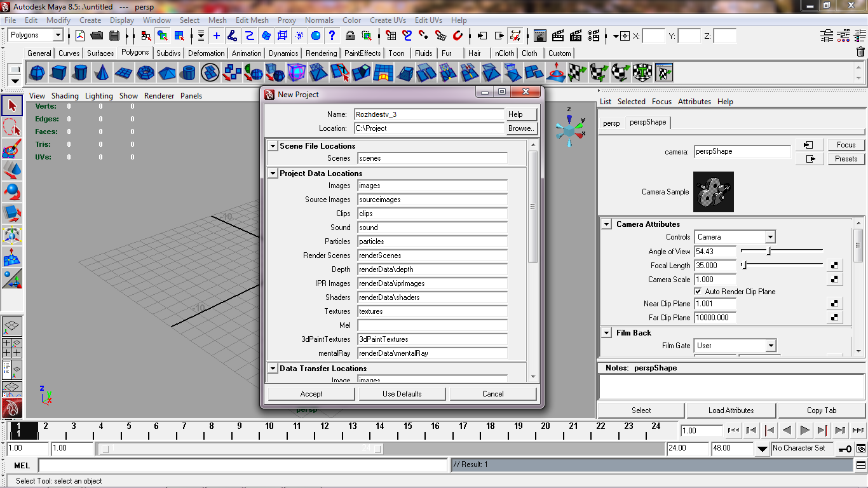Viewport: 868px width, 488px height.
Task: Switch to the Dynamics shelf tab
Action: (283, 53)
